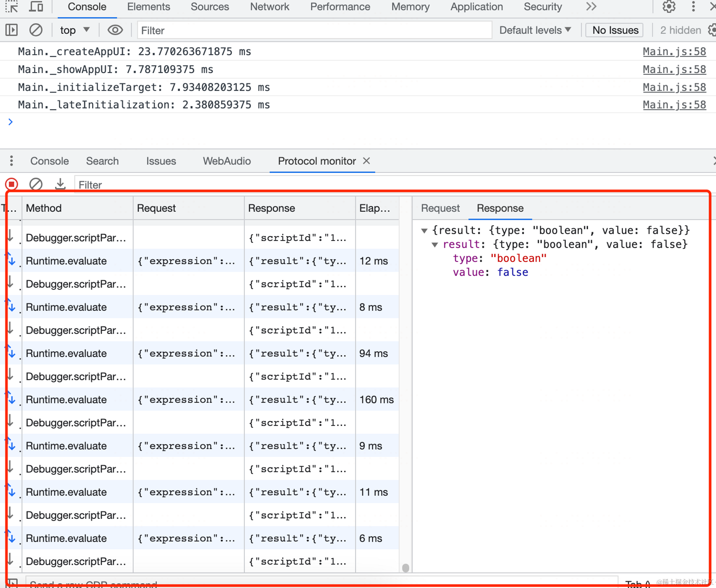Click the No Issues button
Viewport: 716px width, 588px height.
click(614, 30)
